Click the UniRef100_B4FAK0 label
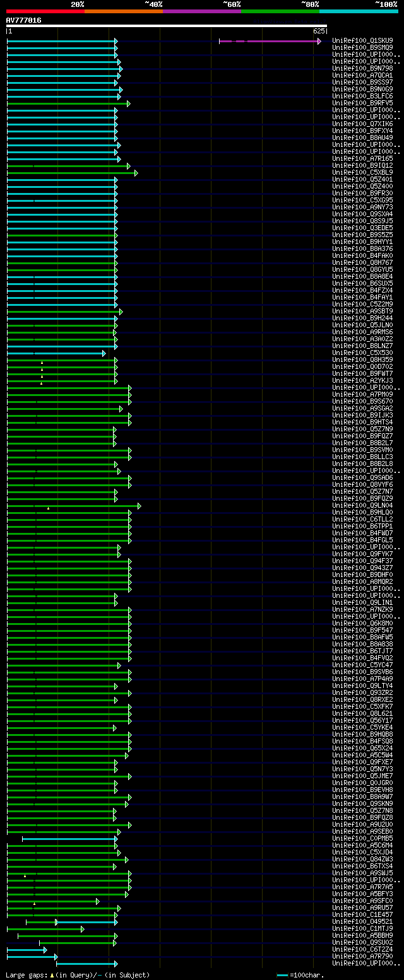Viewport: 404px width, 980px height. (362, 255)
